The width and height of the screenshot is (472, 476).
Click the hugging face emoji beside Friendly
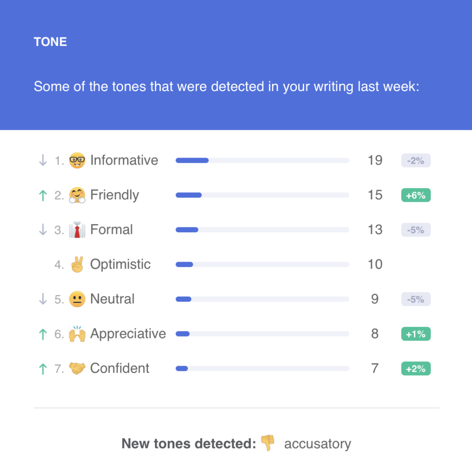[77, 195]
